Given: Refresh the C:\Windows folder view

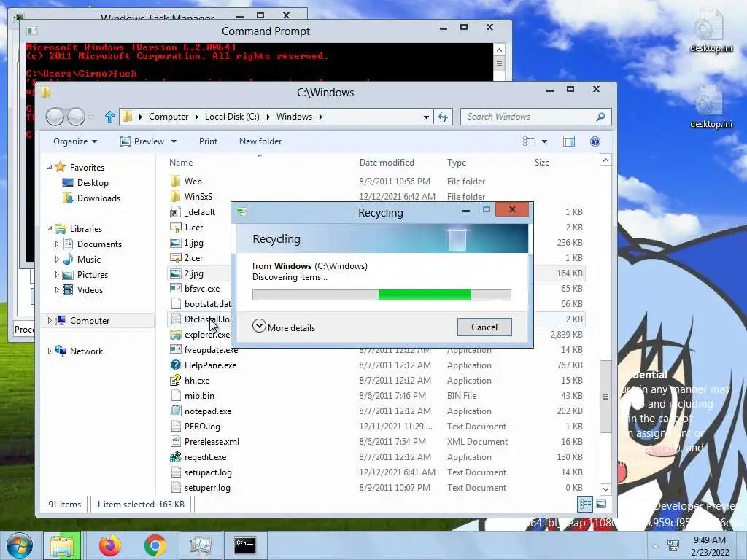Looking at the screenshot, I should click(443, 117).
